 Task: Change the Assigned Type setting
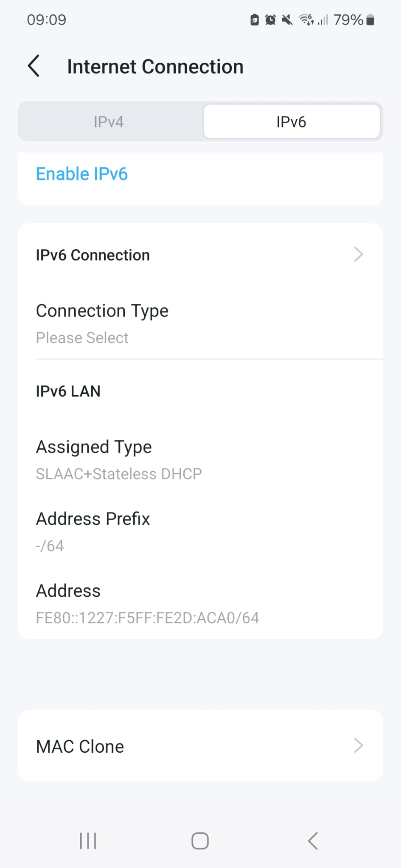(x=200, y=459)
